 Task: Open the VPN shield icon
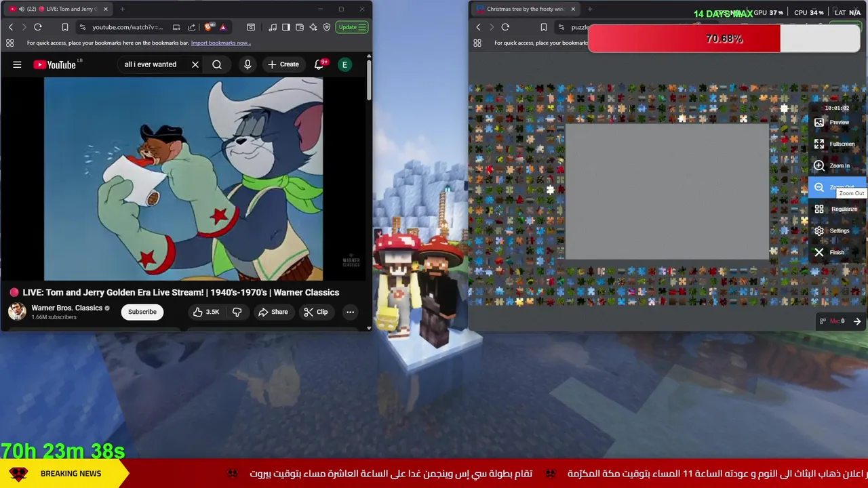(327, 27)
